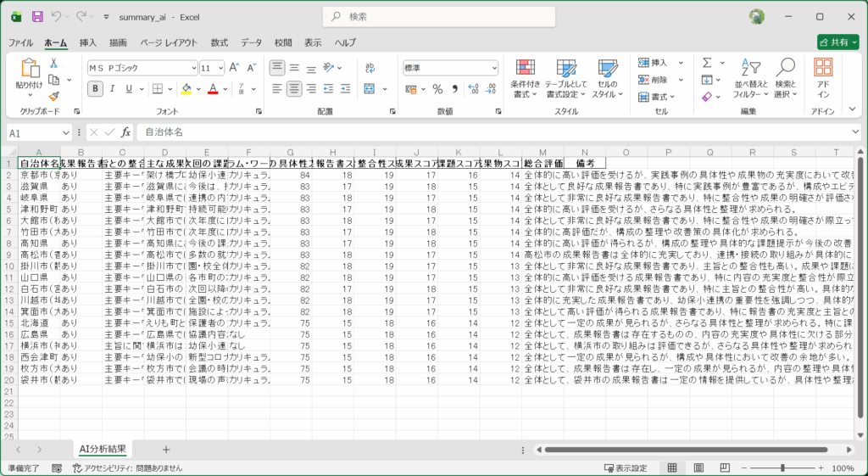Click the increase font size icon

coord(235,67)
